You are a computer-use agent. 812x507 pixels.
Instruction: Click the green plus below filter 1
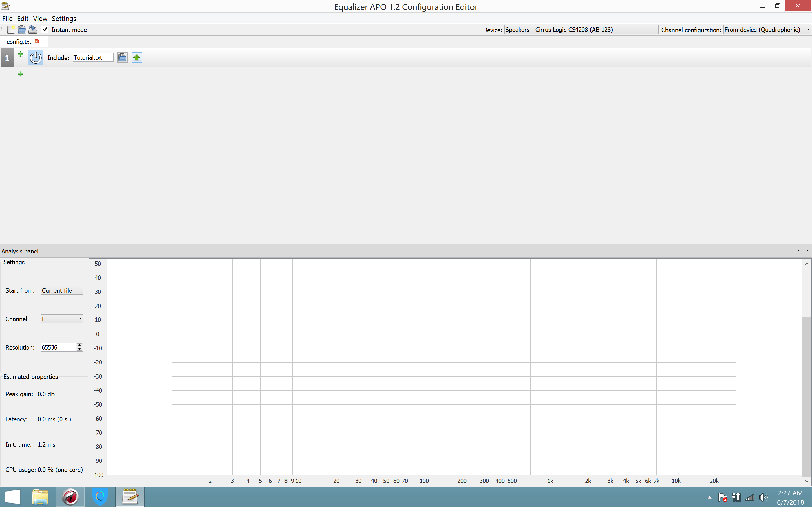pos(21,74)
